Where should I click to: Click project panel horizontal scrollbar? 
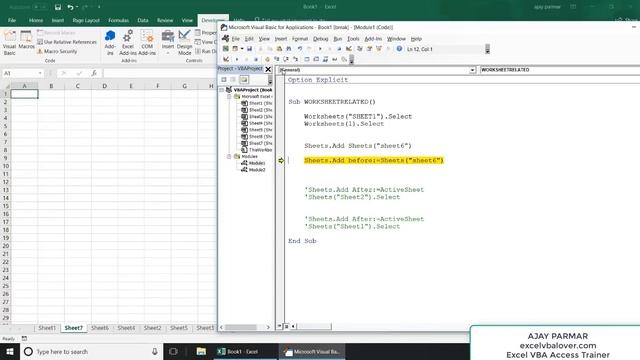pyautogui.click(x=244, y=327)
